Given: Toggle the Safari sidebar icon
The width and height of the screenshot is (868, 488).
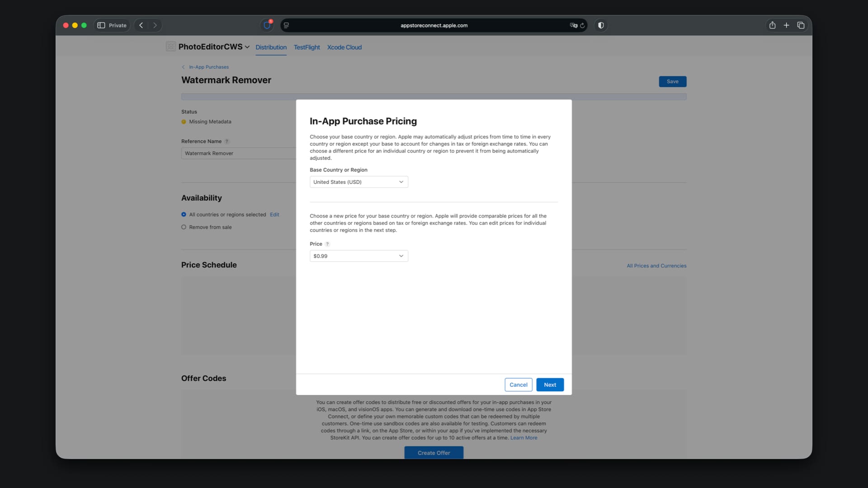Looking at the screenshot, I should pos(101,25).
